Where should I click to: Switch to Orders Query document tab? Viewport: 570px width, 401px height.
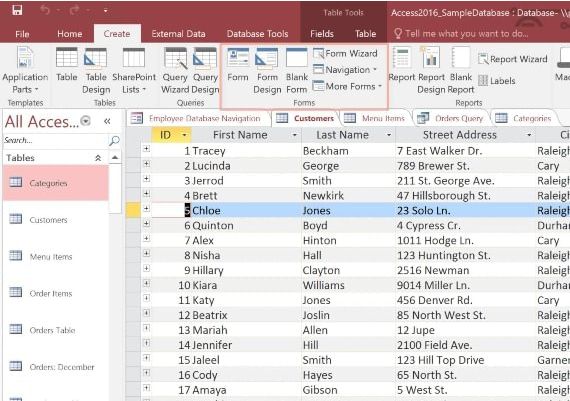click(x=451, y=118)
